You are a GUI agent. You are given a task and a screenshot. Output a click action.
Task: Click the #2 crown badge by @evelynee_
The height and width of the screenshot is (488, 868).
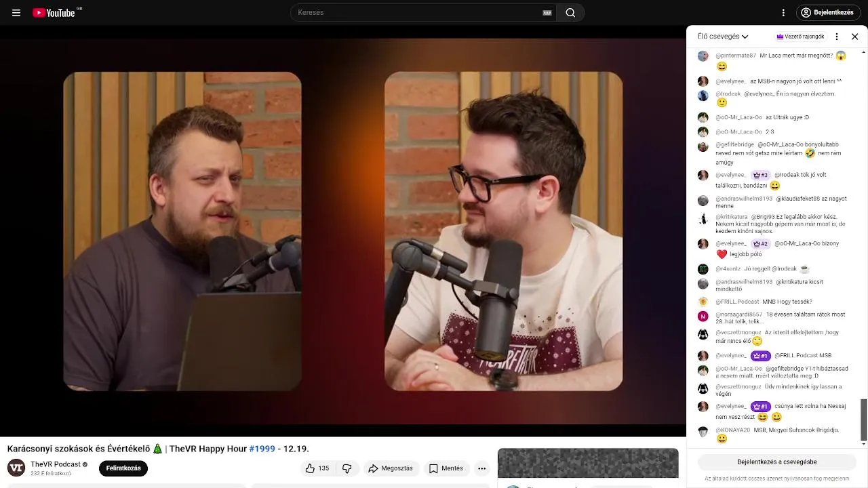(760, 244)
